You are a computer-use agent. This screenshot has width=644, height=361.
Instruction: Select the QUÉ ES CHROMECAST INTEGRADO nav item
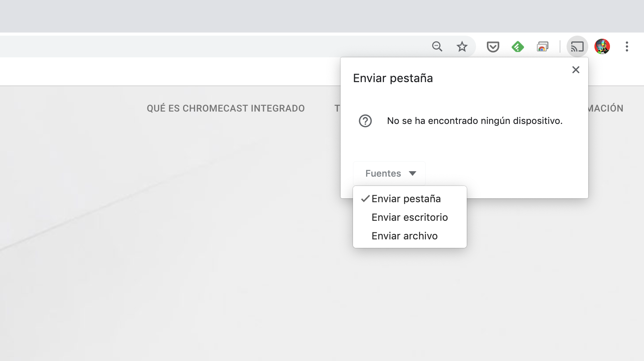click(225, 108)
